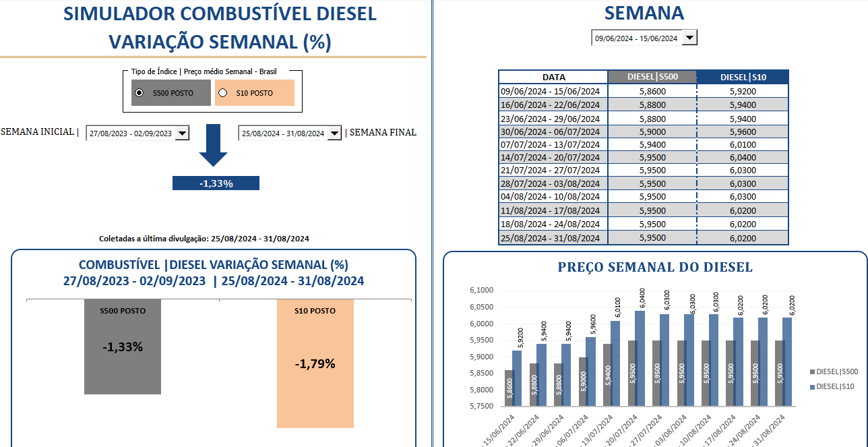Select the DIESEL|S500 table header
The width and height of the screenshot is (868, 447).
(652, 77)
